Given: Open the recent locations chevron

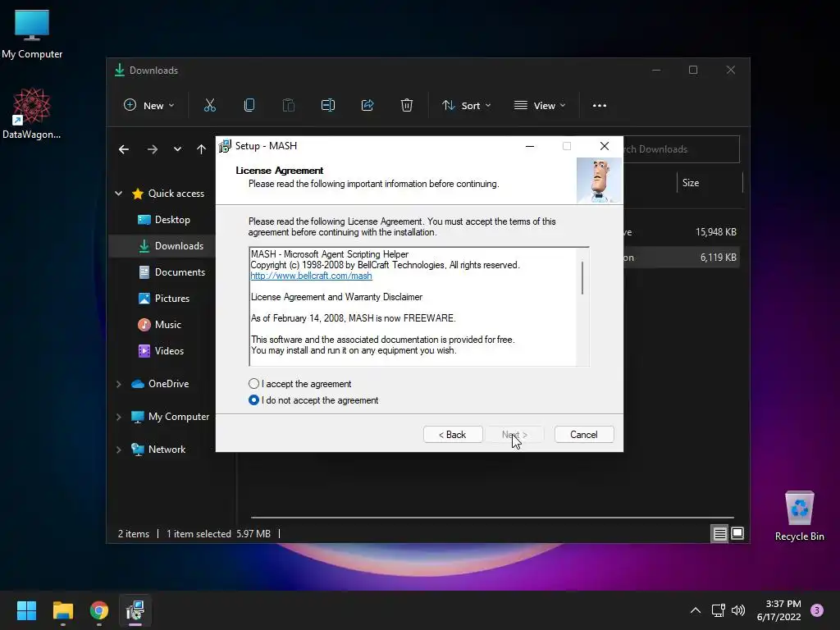Looking at the screenshot, I should pos(177,149).
